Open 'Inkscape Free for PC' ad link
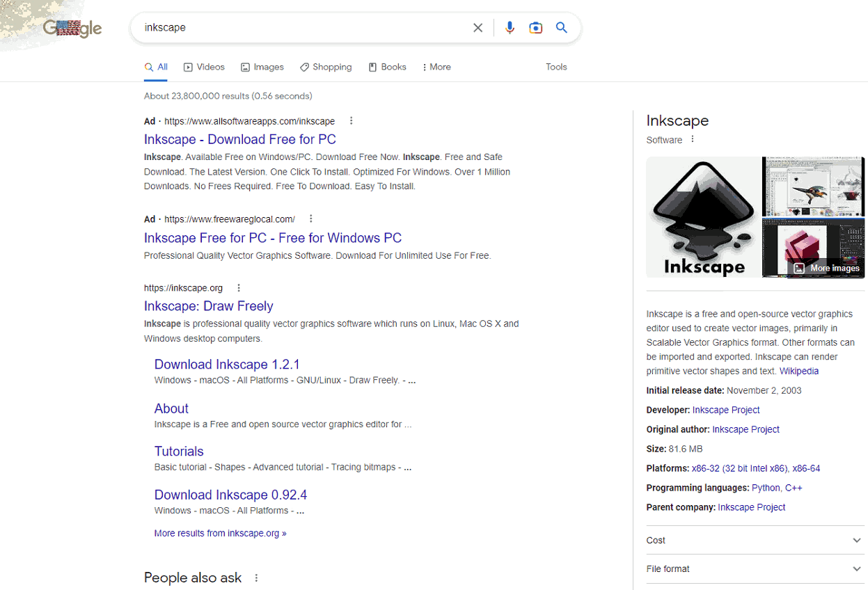The image size is (868, 590). pos(273,238)
